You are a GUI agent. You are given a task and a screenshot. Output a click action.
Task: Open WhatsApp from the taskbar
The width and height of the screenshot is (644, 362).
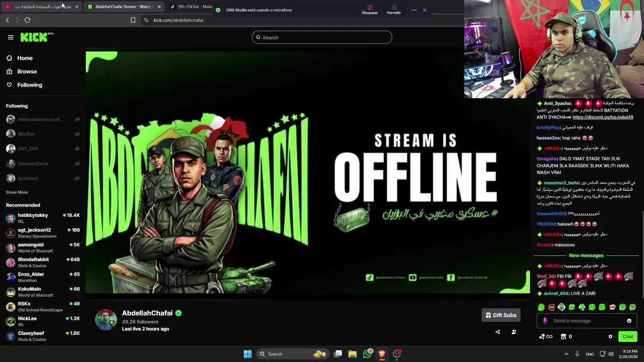[x=367, y=354]
